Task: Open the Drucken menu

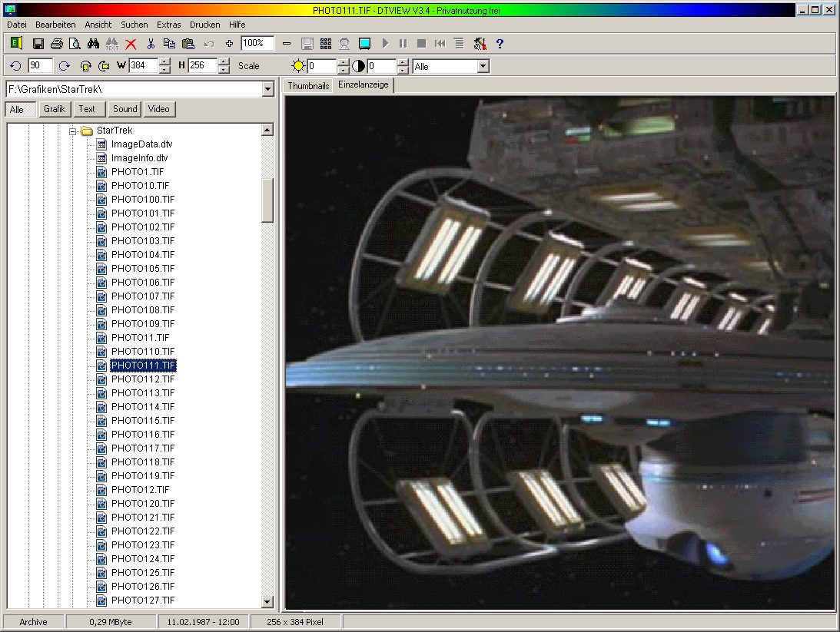Action: coord(204,25)
